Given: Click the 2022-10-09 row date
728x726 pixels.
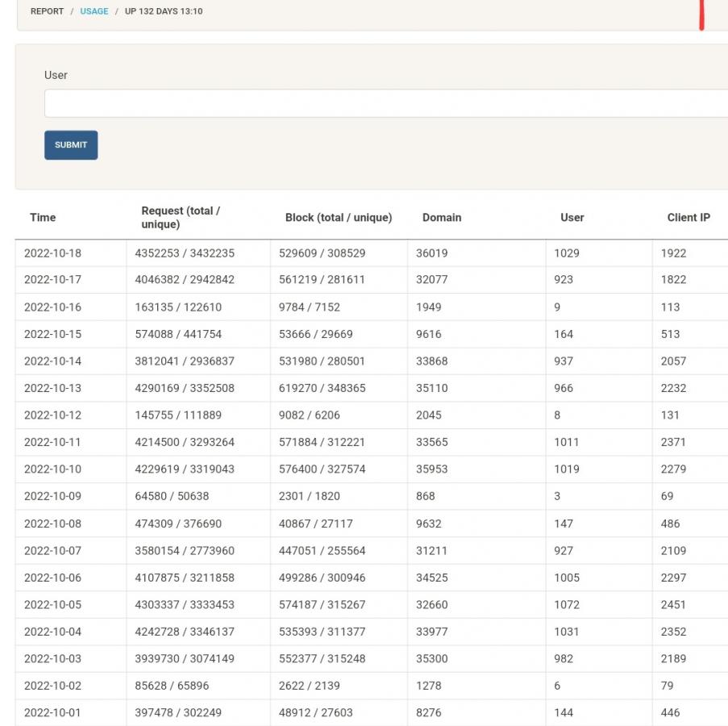Looking at the screenshot, I should [52, 496].
